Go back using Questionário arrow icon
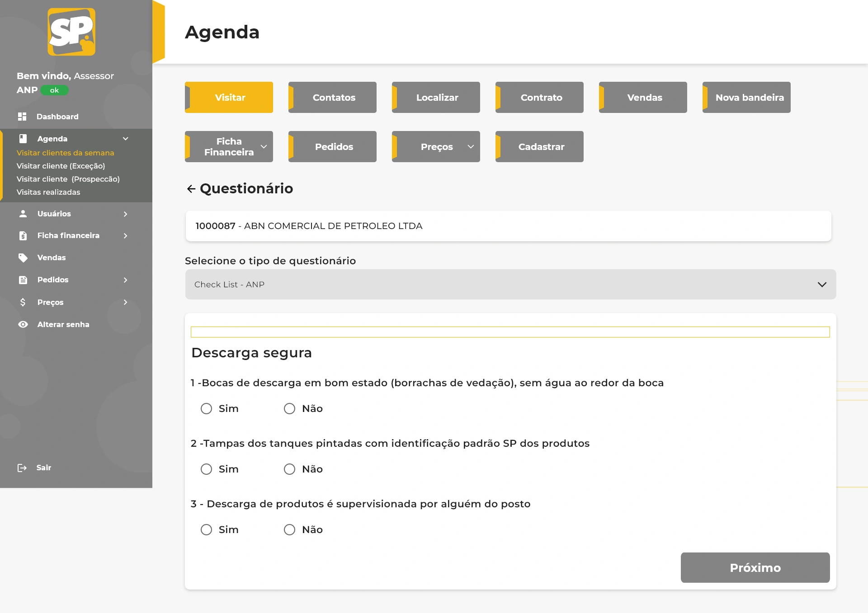 pyautogui.click(x=191, y=189)
